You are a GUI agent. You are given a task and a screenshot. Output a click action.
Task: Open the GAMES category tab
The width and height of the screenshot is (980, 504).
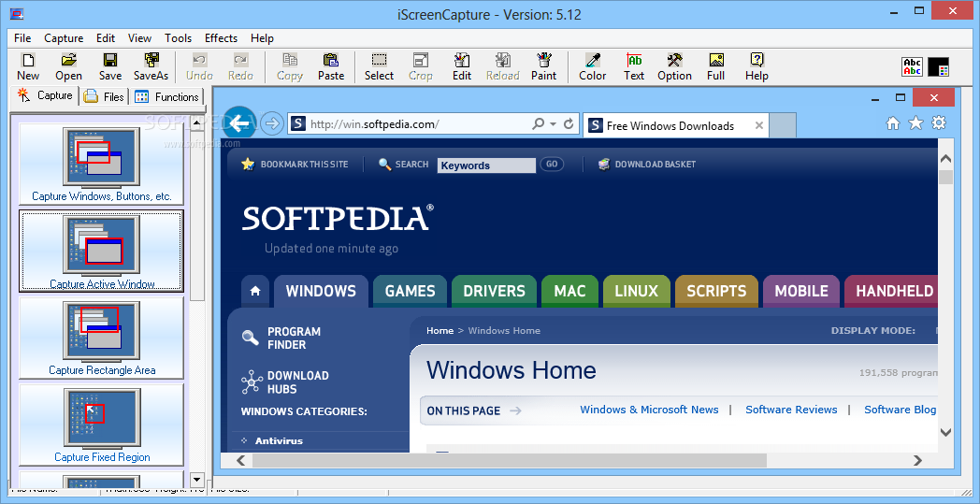coord(410,291)
